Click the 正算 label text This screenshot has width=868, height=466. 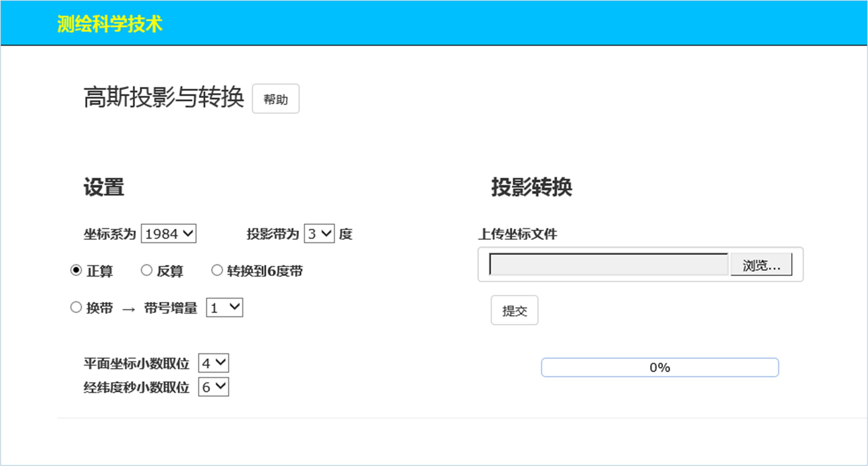(x=100, y=271)
